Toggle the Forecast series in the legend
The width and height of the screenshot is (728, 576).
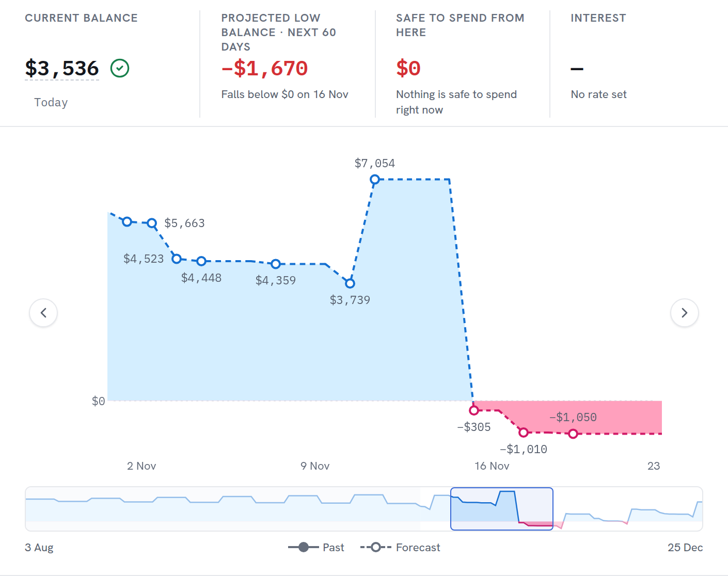coord(400,548)
